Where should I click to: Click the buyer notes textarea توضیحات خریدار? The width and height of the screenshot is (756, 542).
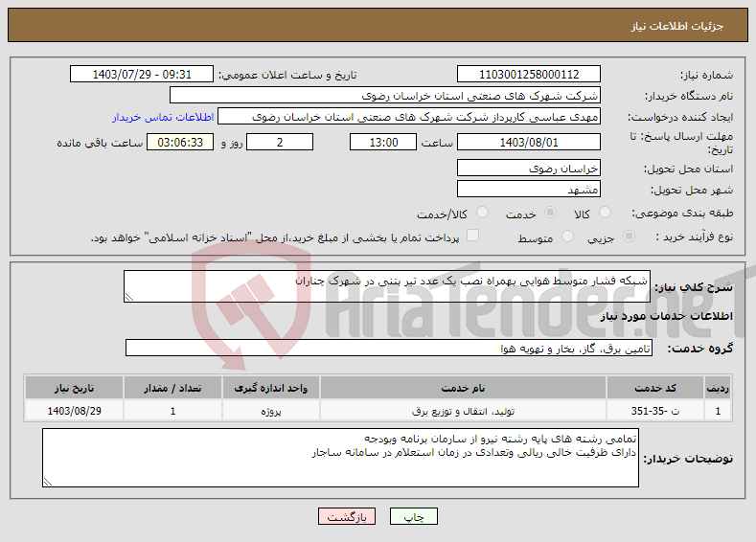pyautogui.click(x=340, y=458)
